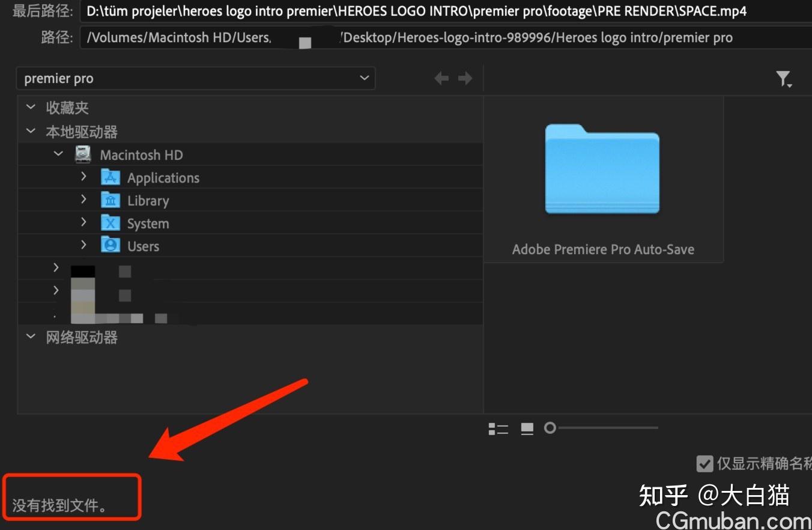Expand the Library folder node
The image size is (812, 530).
[83, 200]
